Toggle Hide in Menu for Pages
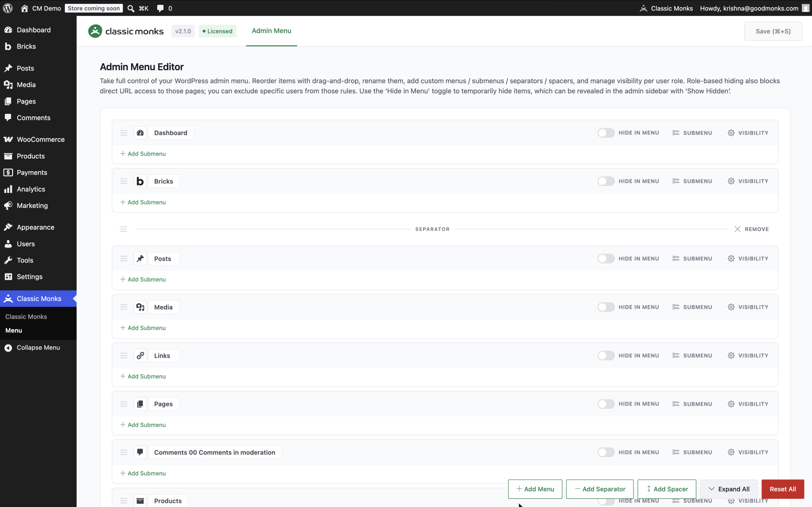 (606, 404)
